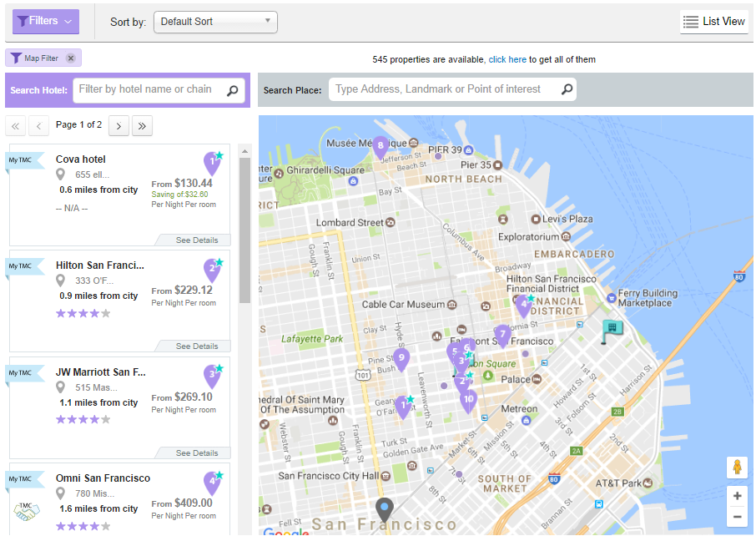Viewport: 756px width, 536px height.
Task: Zoom in on the map
Action: [x=737, y=496]
